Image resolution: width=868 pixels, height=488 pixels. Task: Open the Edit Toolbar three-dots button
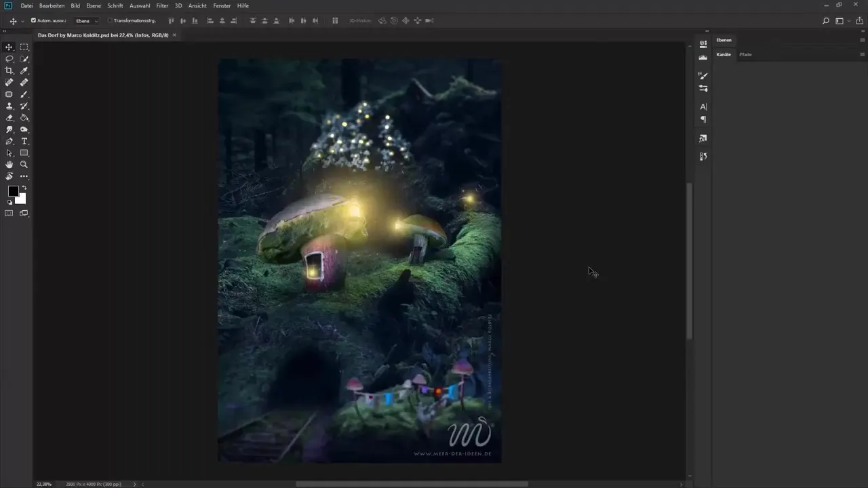[24, 176]
